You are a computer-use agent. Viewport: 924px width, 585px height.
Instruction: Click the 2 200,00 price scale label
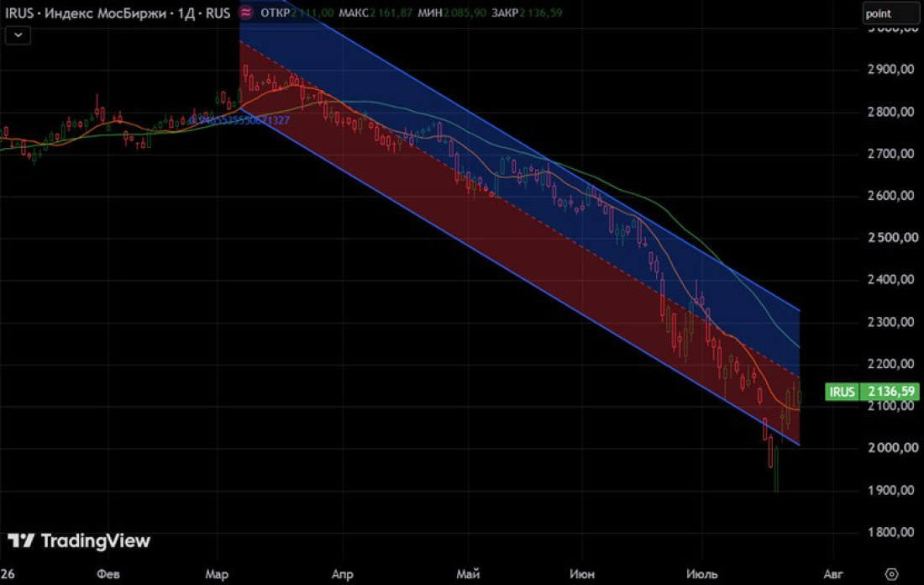(891, 363)
